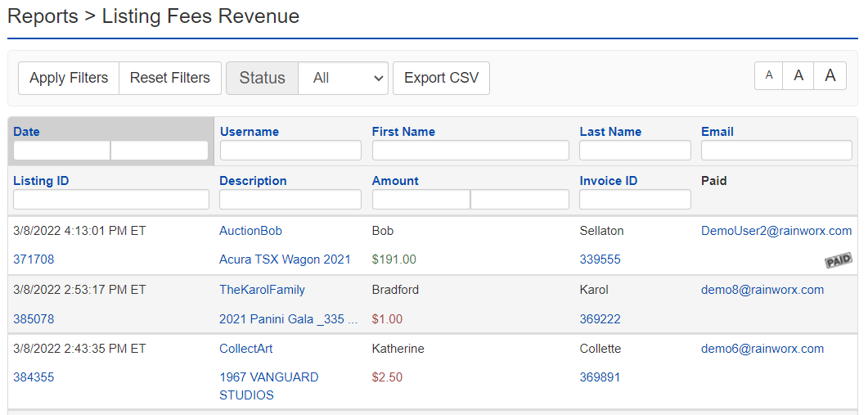Sort by the Amount column header
This screenshot has height=415, width=868.
point(395,181)
